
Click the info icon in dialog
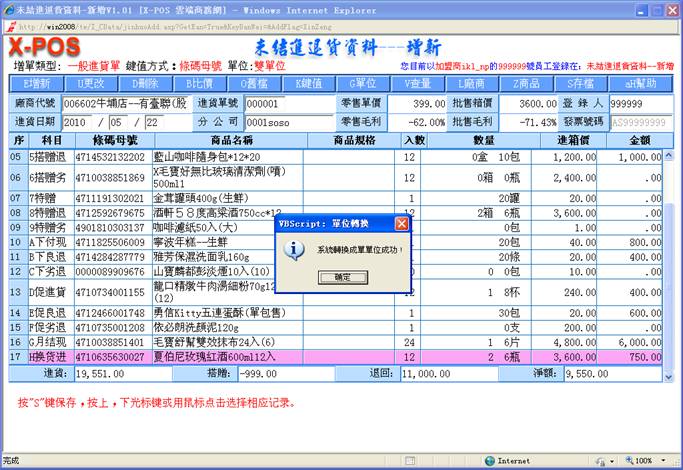pyautogui.click(x=294, y=249)
